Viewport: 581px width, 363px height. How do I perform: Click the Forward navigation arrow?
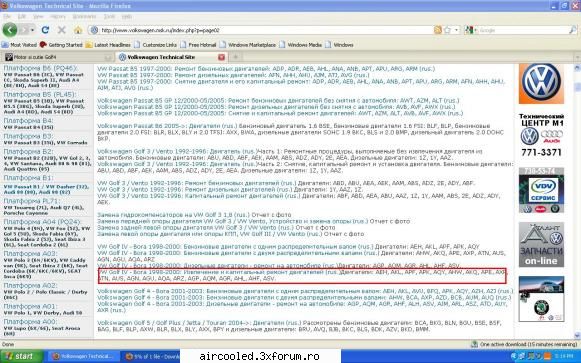pyautogui.click(x=24, y=30)
